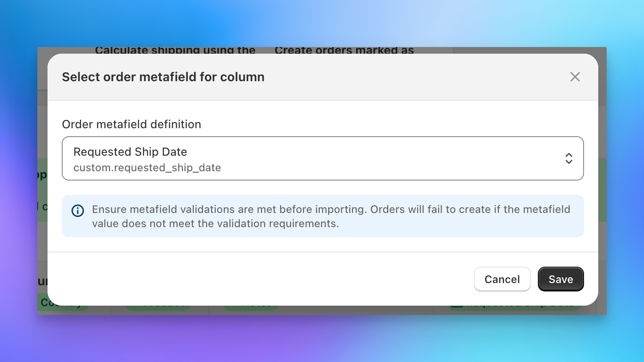Click the up-down chevron on the metafield selector
This screenshot has height=362, width=644.
(568, 158)
